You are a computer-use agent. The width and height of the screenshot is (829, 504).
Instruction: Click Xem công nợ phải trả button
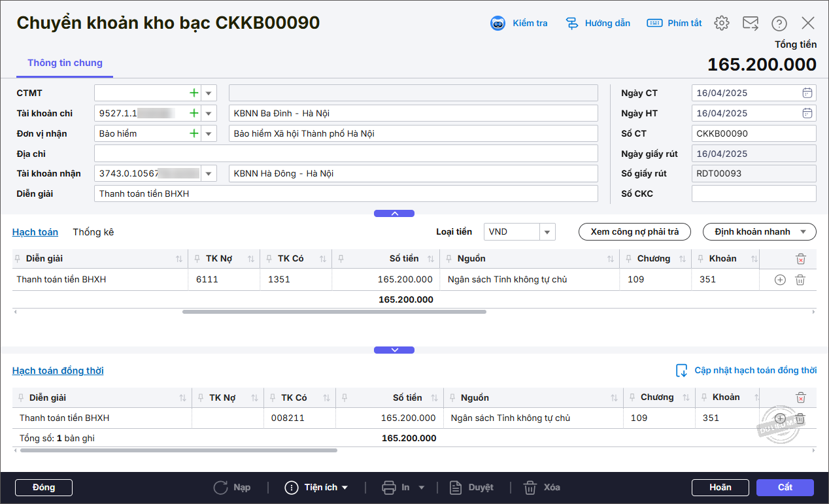pyautogui.click(x=634, y=232)
